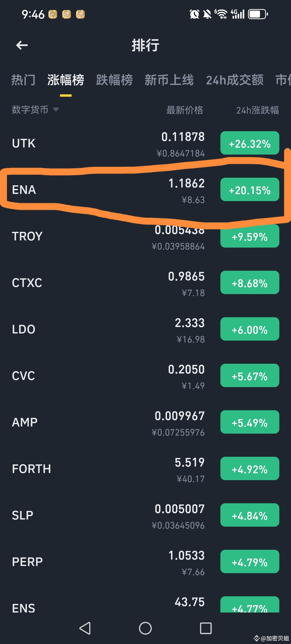Tap the +20.15% change badge for ENA
Screen dimensions: 291x644
click(x=249, y=189)
